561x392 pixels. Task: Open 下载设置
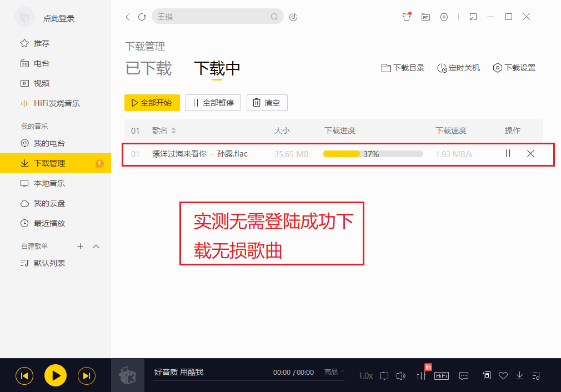514,68
